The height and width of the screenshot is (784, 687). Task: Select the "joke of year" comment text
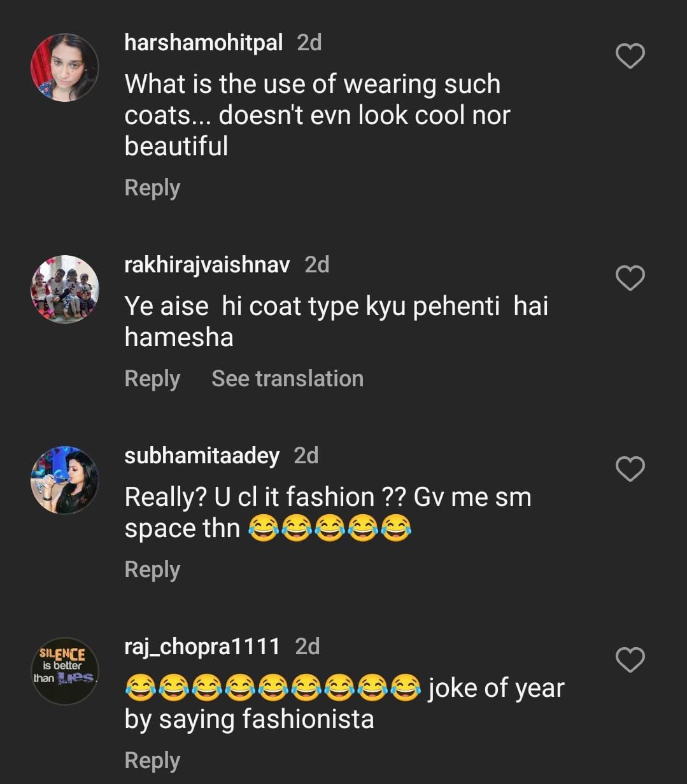344,704
